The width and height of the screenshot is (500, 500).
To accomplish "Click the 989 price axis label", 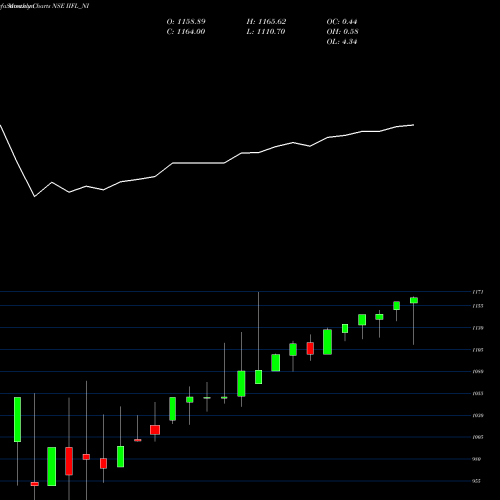I will 477,459.
